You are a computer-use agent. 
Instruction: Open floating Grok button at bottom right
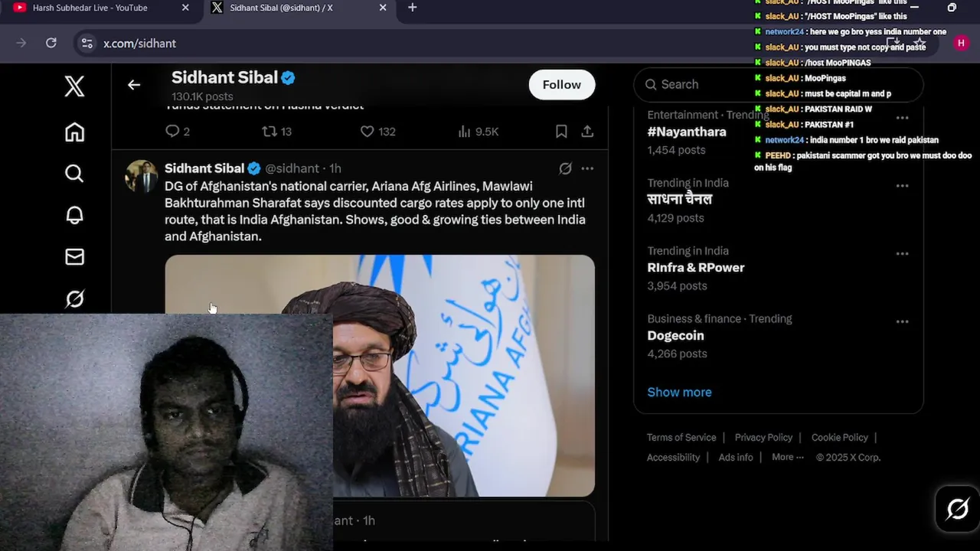[x=957, y=509]
